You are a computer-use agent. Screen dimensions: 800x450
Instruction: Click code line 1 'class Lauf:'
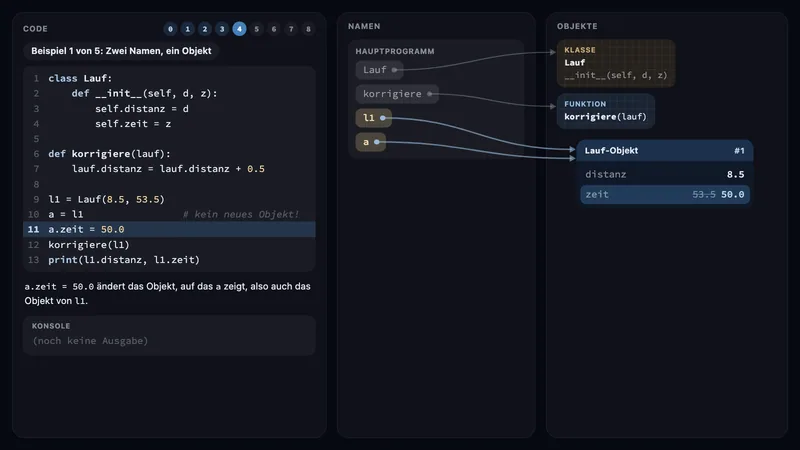coord(169,78)
